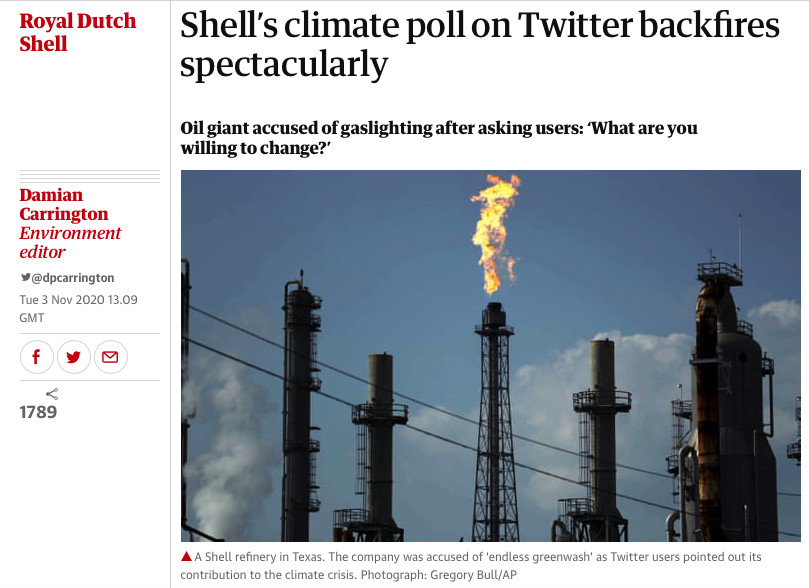This screenshot has height=588, width=809.
Task: Share the article via email icon
Action: [x=109, y=357]
